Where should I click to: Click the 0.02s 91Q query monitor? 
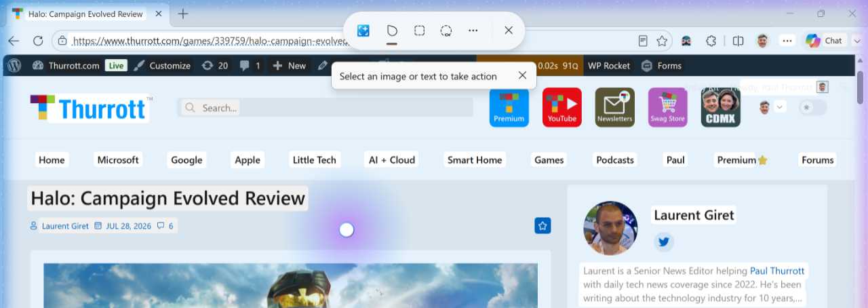click(557, 65)
